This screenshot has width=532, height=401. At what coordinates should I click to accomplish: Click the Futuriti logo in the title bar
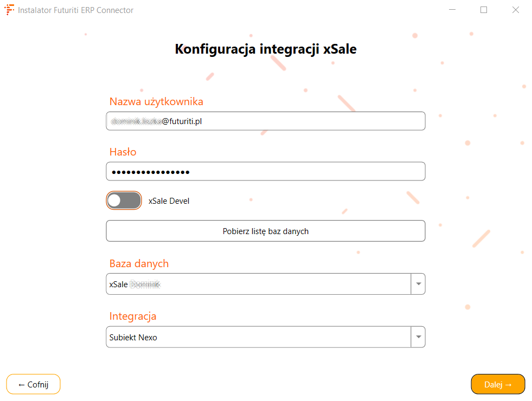[x=9, y=10]
